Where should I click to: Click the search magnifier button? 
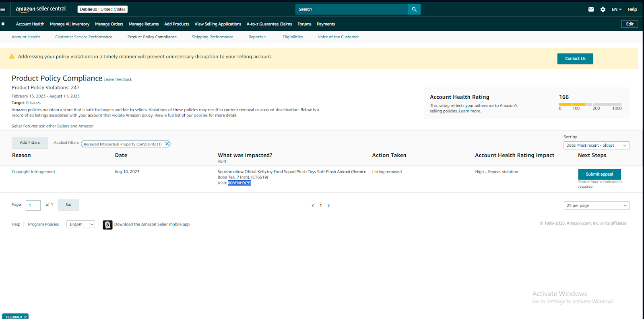click(x=414, y=9)
